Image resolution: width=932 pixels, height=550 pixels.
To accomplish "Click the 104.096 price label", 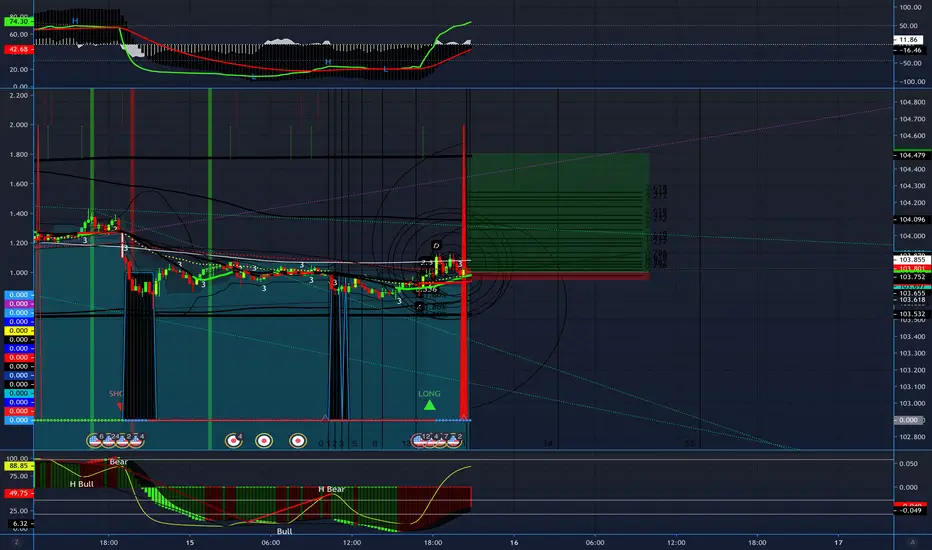I will pos(912,219).
